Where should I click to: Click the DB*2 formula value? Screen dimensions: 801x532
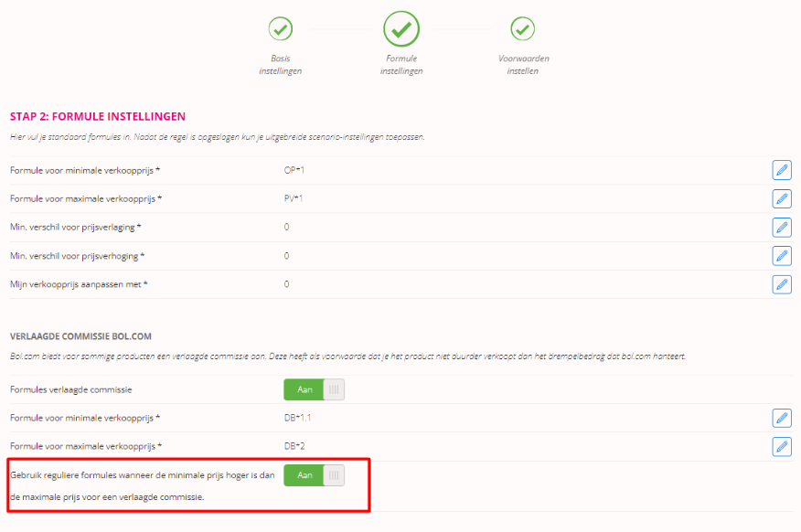tap(294, 446)
